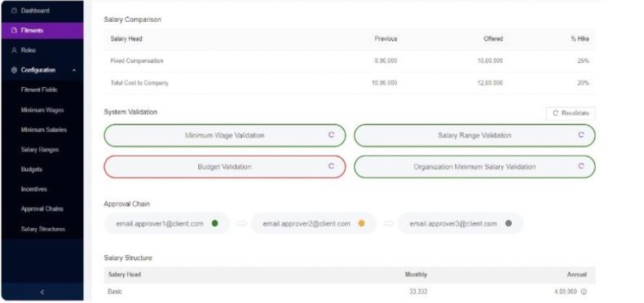Click the 20% hike value

pyautogui.click(x=583, y=83)
